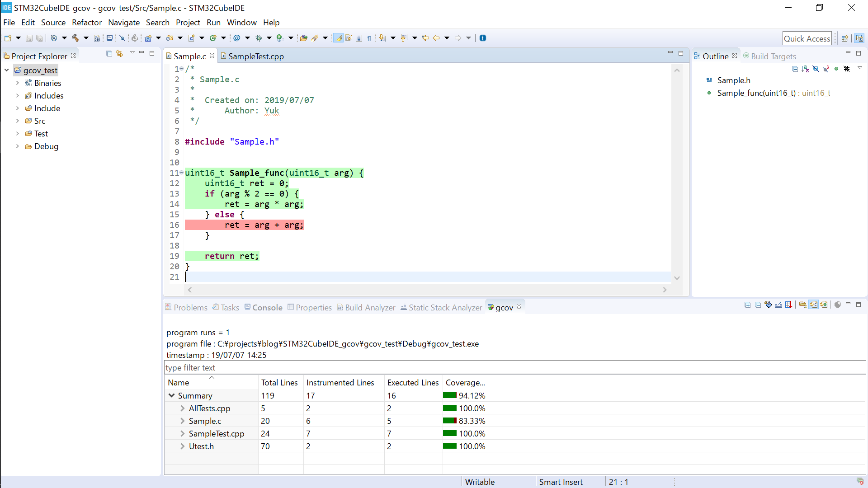This screenshot has height=488, width=868.
Task: Collapse the Summary row in coverage table
Action: [x=172, y=395]
